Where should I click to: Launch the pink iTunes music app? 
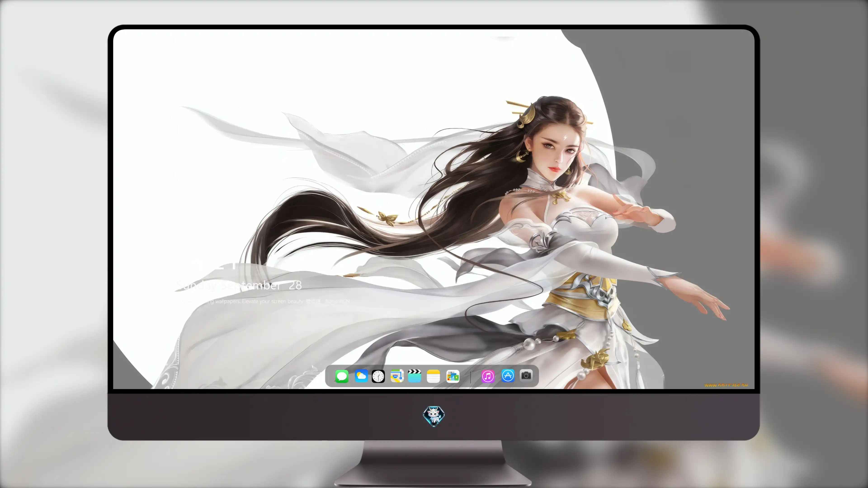pyautogui.click(x=488, y=376)
